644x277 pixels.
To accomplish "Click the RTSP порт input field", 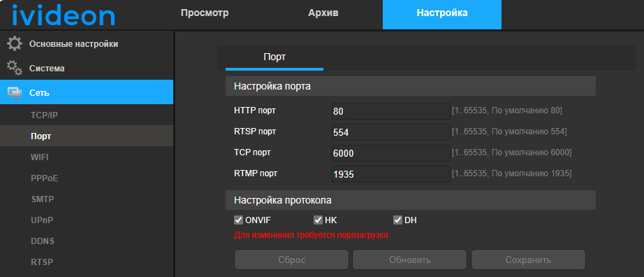I will [391, 132].
